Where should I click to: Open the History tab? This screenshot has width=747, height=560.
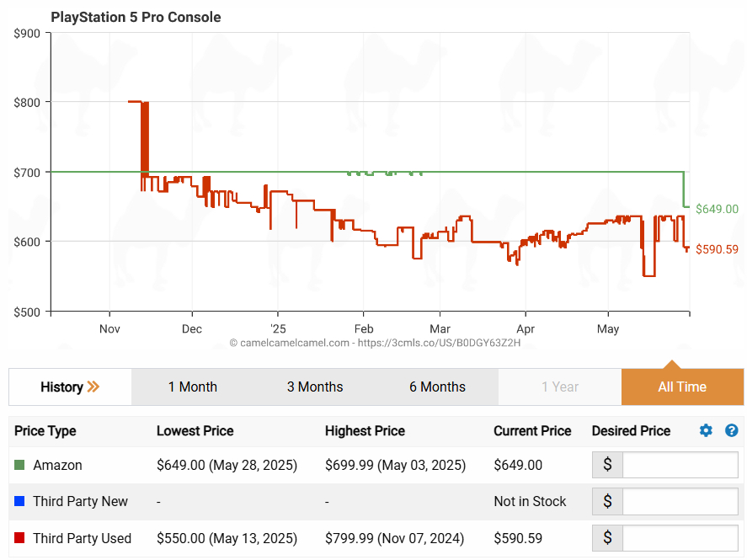point(62,387)
